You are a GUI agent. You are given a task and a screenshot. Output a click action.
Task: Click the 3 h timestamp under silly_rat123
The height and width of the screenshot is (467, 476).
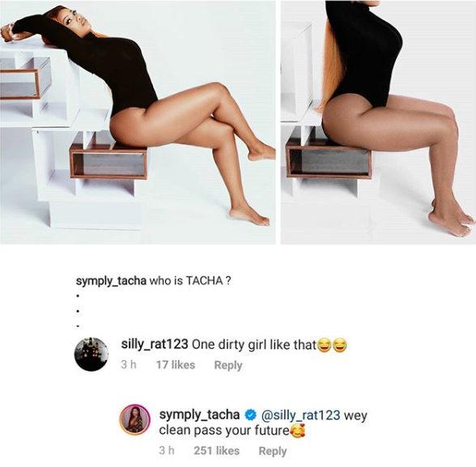[x=129, y=365]
